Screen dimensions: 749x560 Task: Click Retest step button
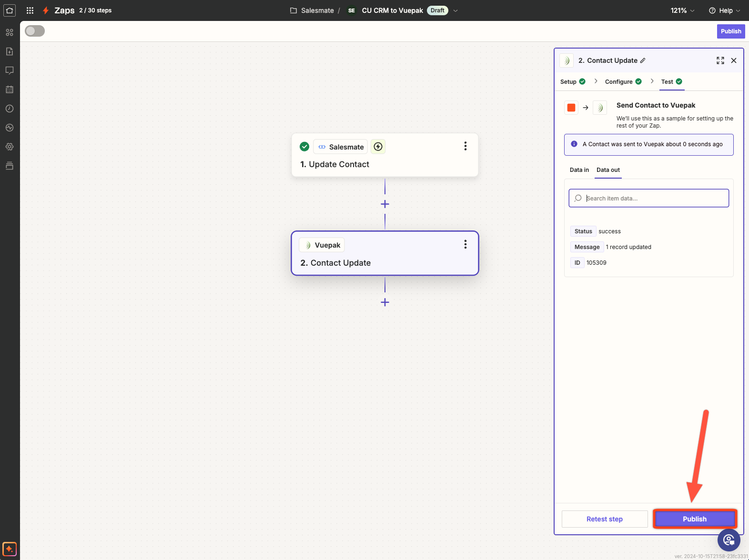pyautogui.click(x=605, y=519)
